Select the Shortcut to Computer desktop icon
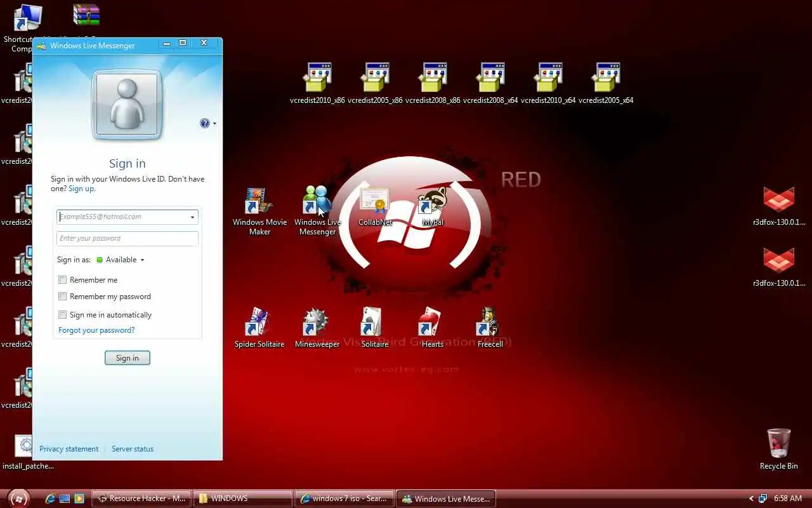Image resolution: width=812 pixels, height=508 pixels. coord(27,17)
